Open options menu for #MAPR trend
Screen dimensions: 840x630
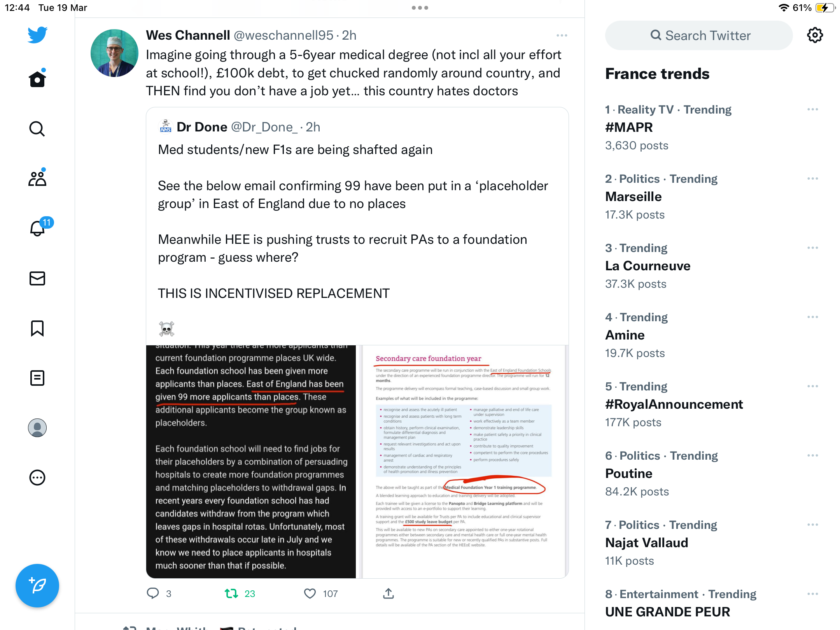coord(812,109)
